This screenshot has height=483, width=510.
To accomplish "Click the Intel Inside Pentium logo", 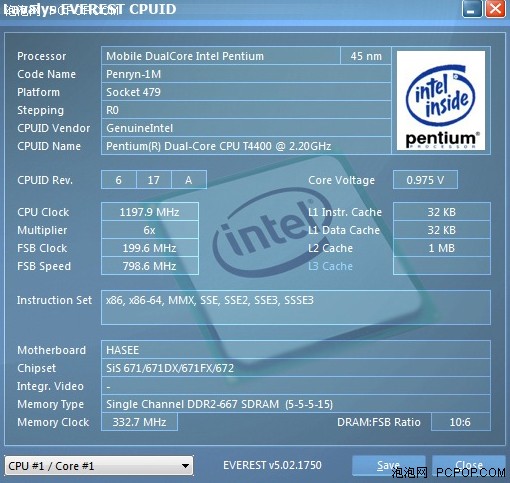I will point(441,100).
